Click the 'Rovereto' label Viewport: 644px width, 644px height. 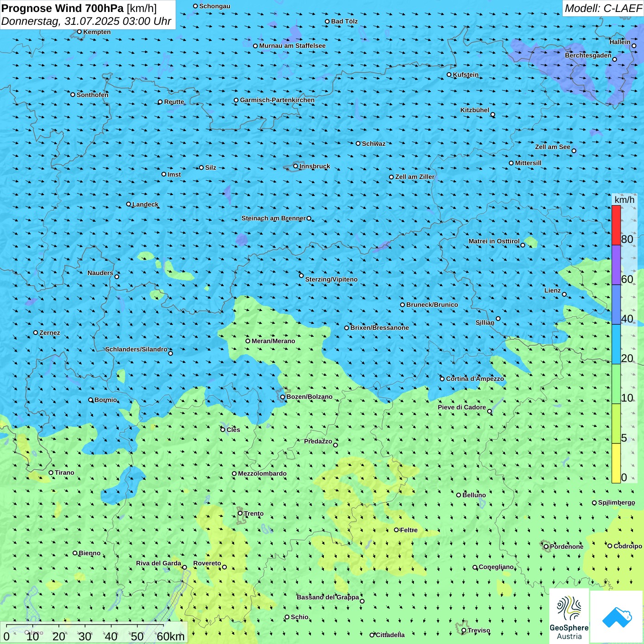pos(207,563)
